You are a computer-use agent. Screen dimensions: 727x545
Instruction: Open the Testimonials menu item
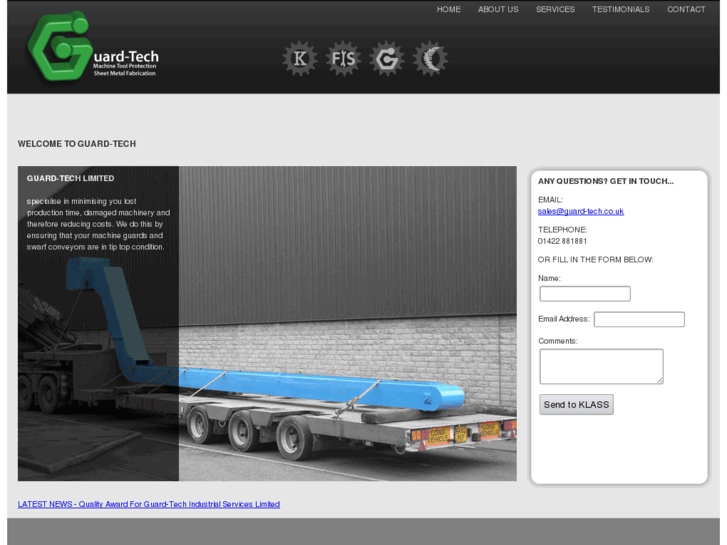point(620,9)
